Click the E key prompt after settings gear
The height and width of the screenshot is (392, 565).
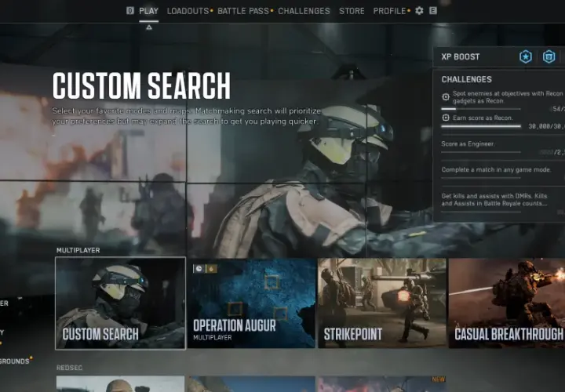433,11
